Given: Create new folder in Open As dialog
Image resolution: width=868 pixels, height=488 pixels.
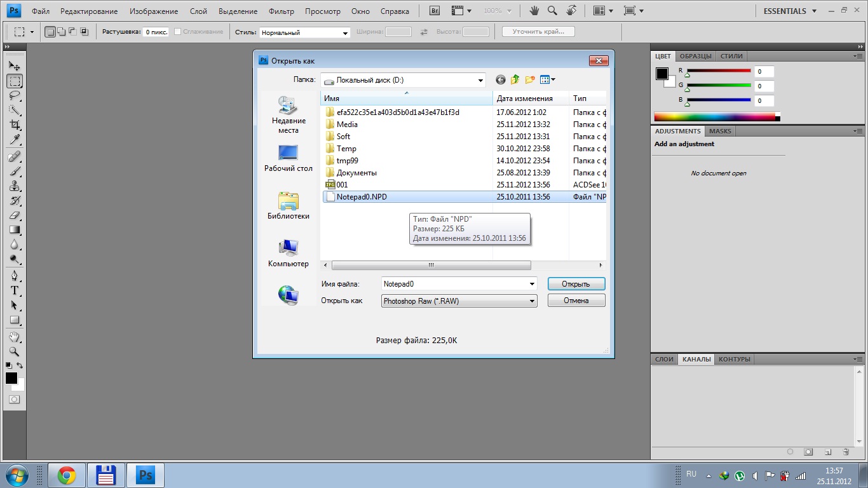Looking at the screenshot, I should point(530,79).
